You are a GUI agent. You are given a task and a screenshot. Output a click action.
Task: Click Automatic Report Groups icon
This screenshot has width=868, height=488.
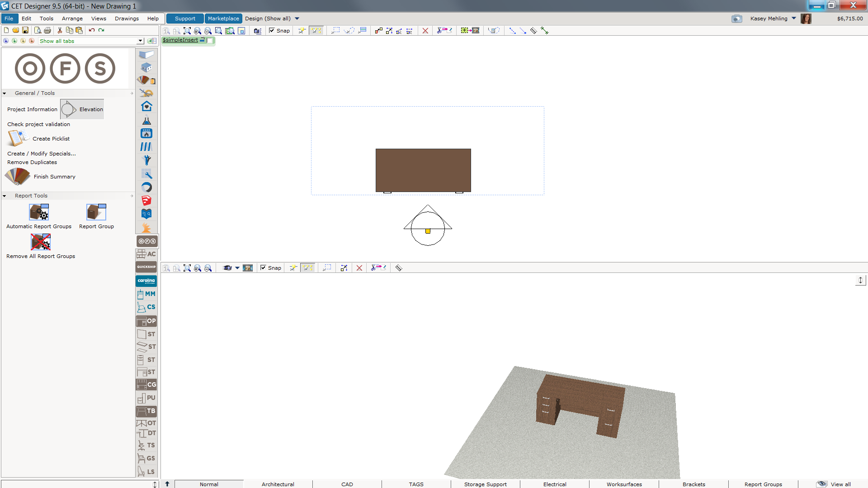tap(39, 212)
